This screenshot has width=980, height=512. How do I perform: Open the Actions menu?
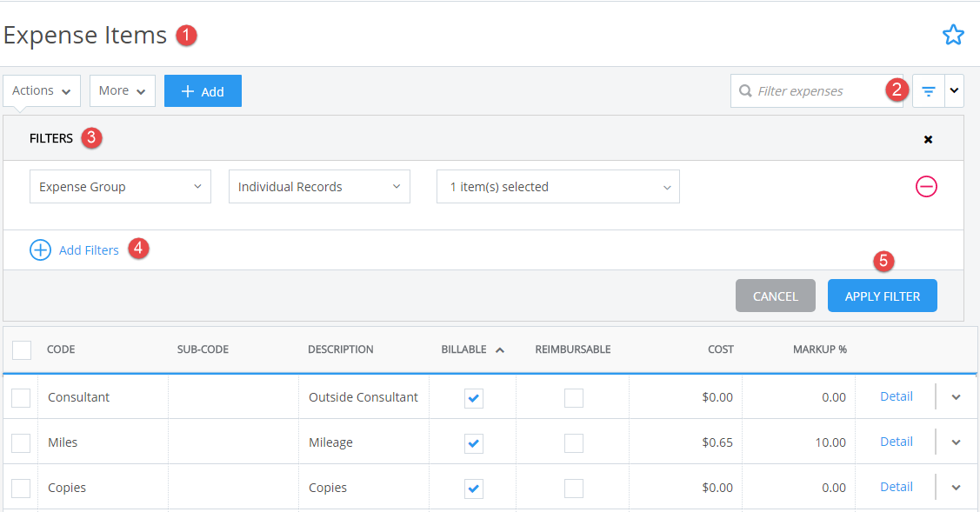tap(41, 90)
